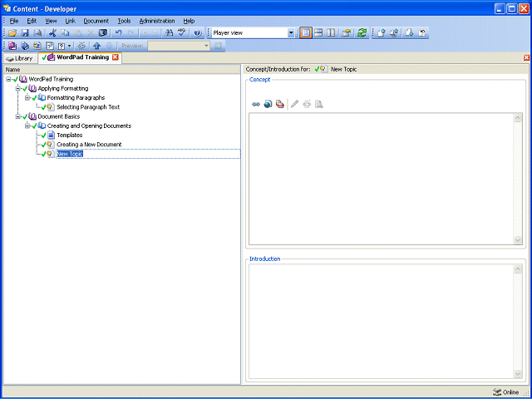Image resolution: width=532 pixels, height=399 pixels.
Task: Click the Check Out document icon
Action: pyautogui.click(x=409, y=33)
